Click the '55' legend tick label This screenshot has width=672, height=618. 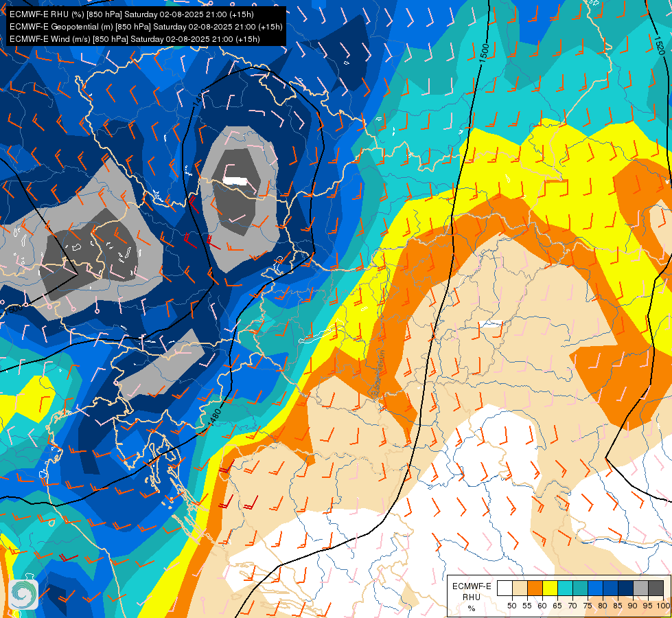tap(526, 606)
